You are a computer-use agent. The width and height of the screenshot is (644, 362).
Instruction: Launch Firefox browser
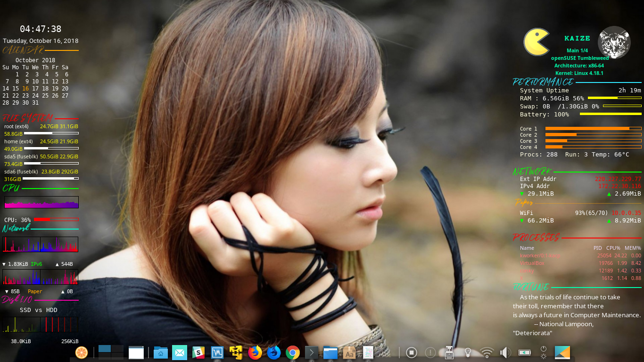(x=255, y=353)
